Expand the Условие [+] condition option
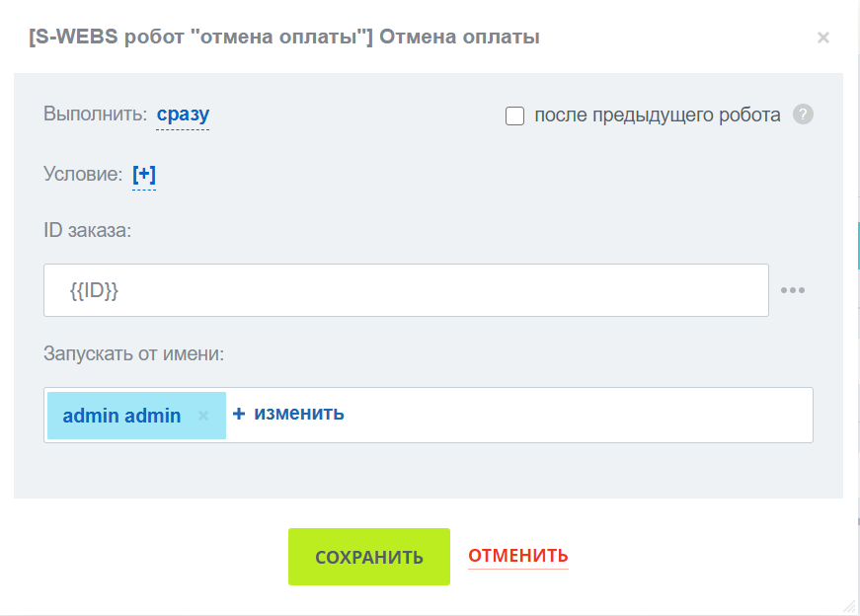 pyautogui.click(x=144, y=175)
